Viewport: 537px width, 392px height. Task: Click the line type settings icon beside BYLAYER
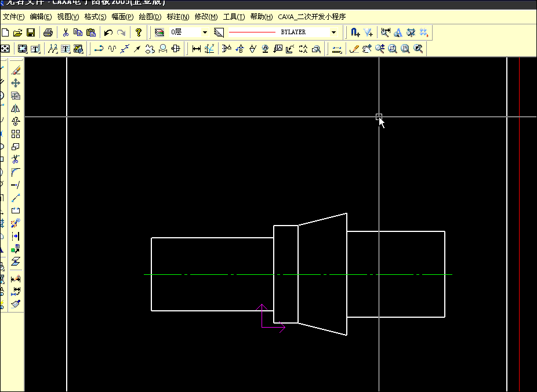pos(219,32)
